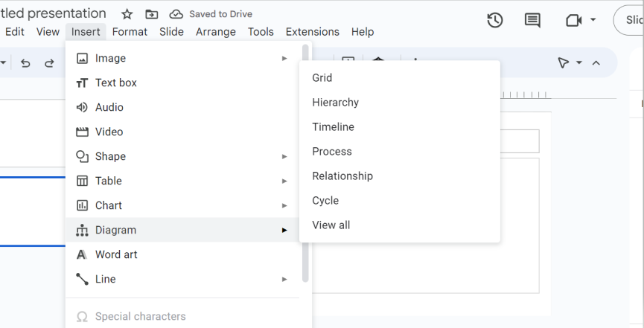This screenshot has width=644, height=328.
Task: Select Text box from Insert menu
Action: [x=115, y=83]
